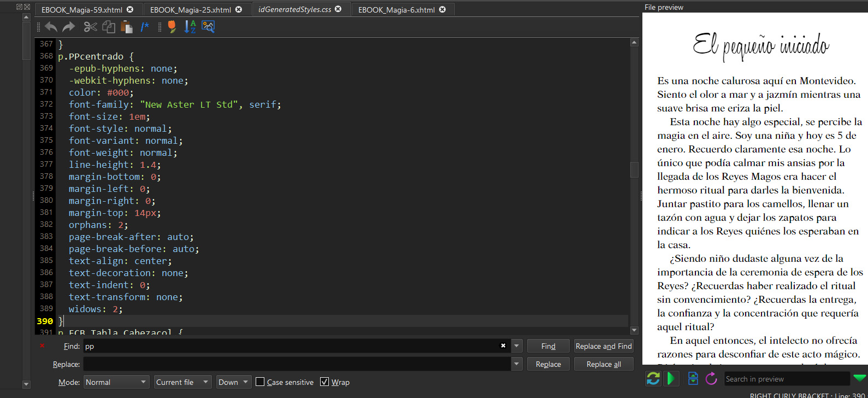This screenshot has width=868, height=398.
Task: Open the Replace history dropdown
Action: [x=517, y=364]
